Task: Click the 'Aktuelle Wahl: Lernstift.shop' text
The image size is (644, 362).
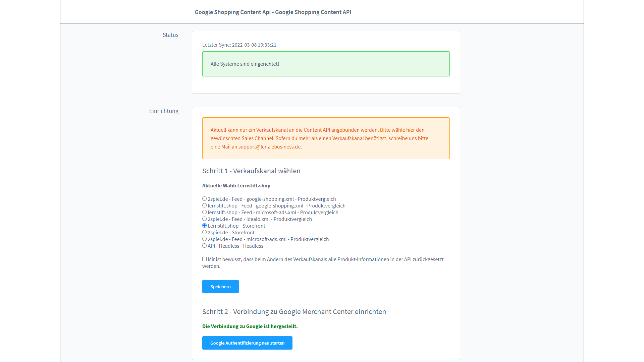Action: [x=236, y=186]
